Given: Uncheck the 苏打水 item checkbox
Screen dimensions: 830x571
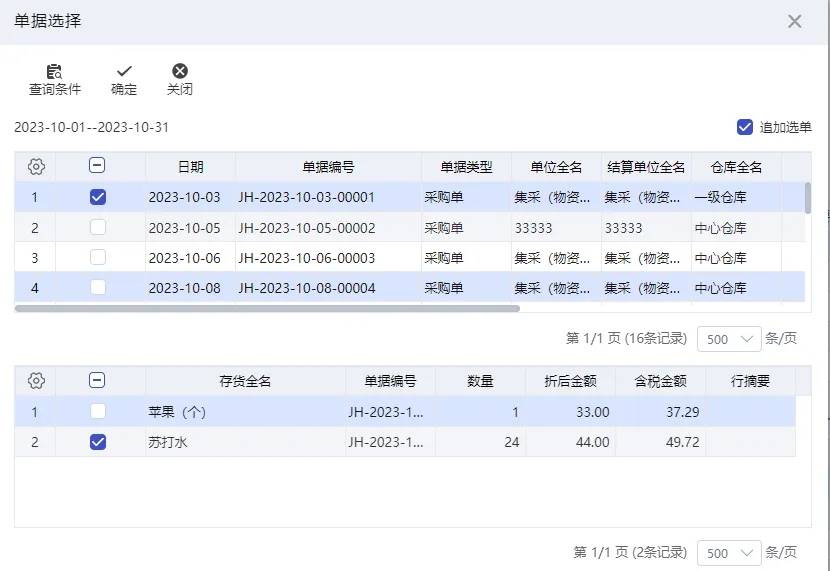Looking at the screenshot, I should [97, 442].
